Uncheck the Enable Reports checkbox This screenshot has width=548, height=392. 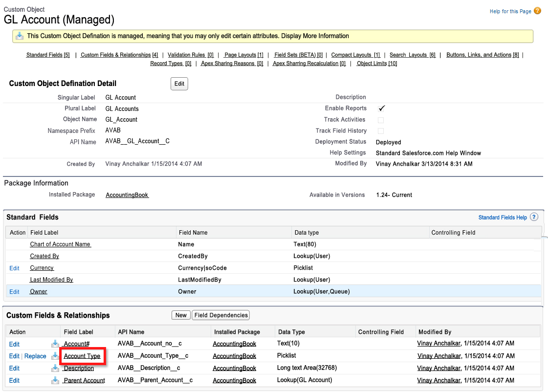click(x=381, y=109)
